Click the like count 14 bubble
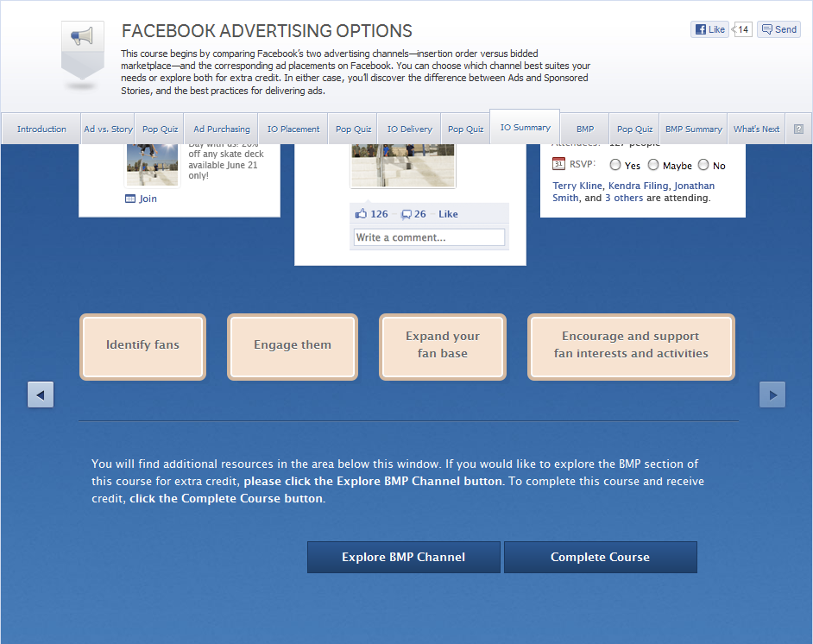 743,29
